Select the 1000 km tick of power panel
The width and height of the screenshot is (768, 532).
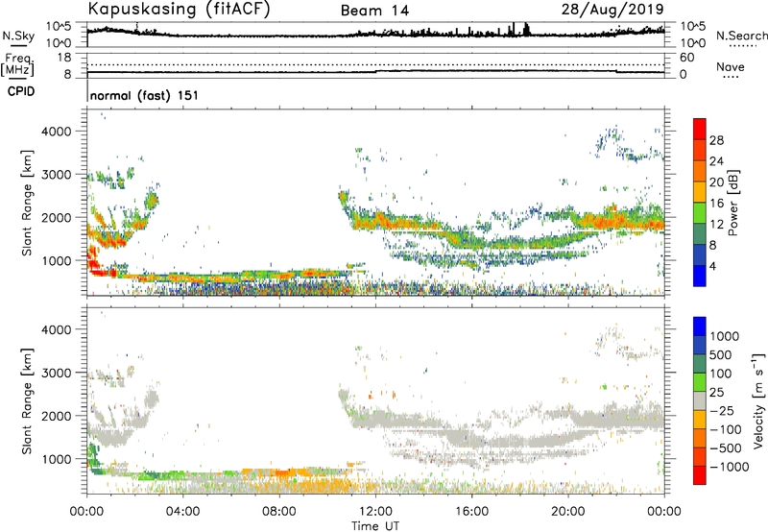tap(57, 260)
